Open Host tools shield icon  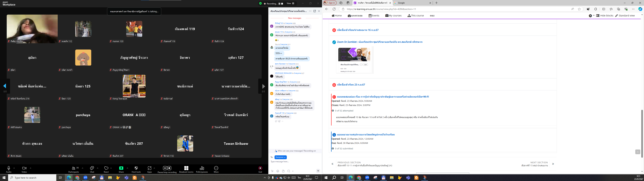[x=136, y=168]
